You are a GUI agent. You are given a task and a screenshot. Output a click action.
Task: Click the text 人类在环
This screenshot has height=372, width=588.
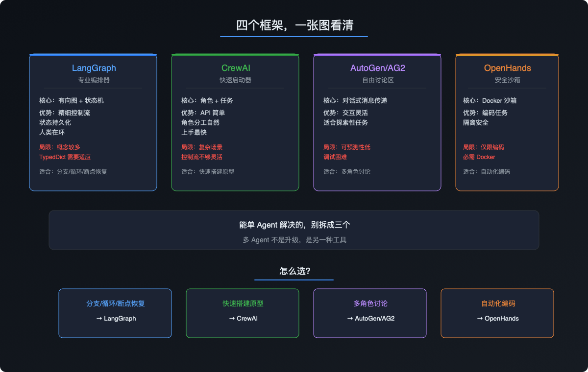(52, 132)
